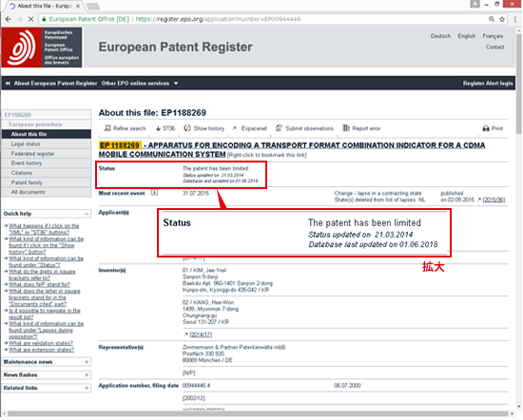Open Espacenet external link icon
This screenshot has height=420, width=523.
235,128
